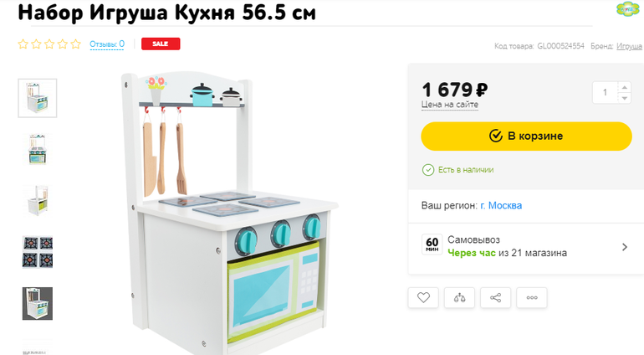Click the yellow В корзине button
The image size is (644, 355).
(526, 136)
